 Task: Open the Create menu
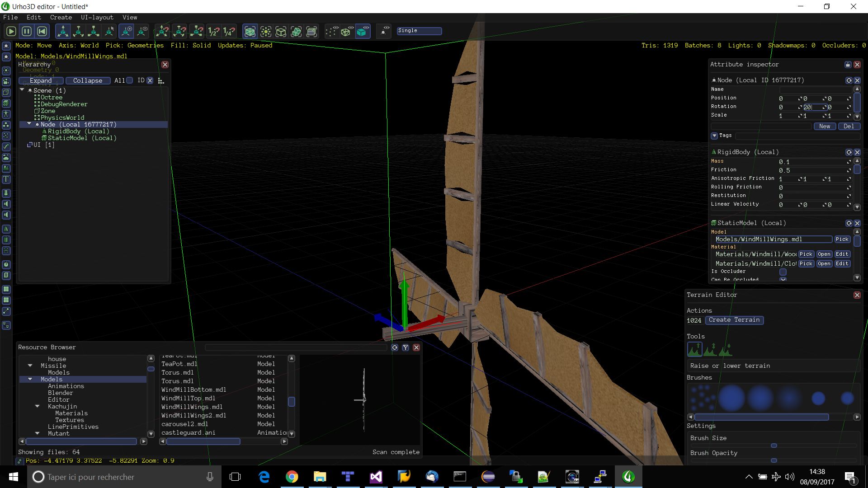(x=61, y=17)
